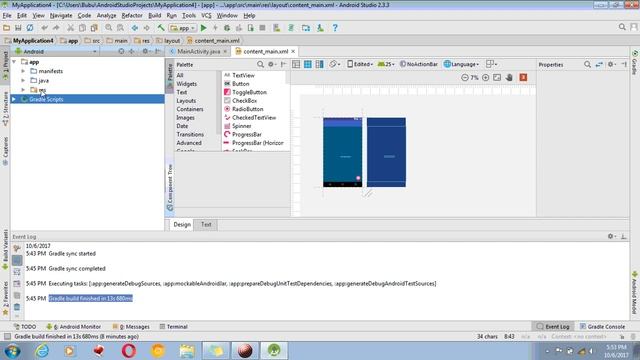Click Opera icon in Windows taskbar
Viewport: 640px width, 360px height.
point(129,350)
